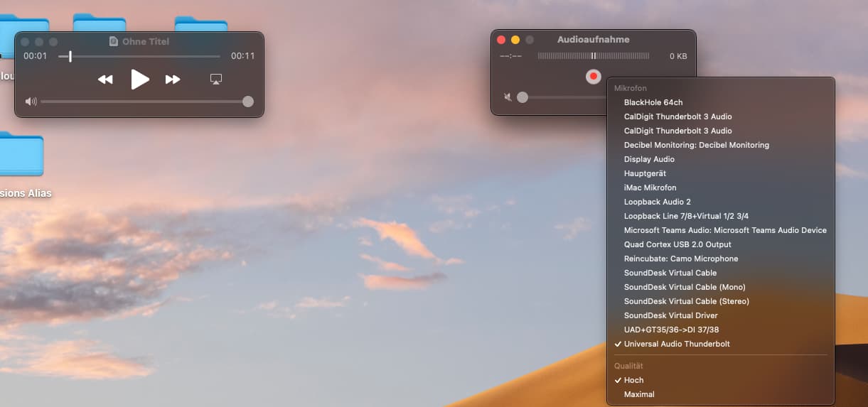Select BlackHole 64ch as microphone

pos(653,102)
